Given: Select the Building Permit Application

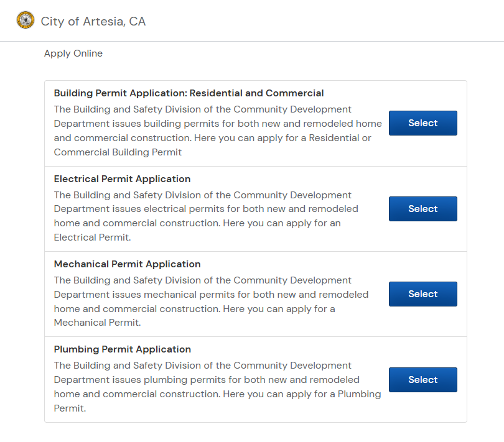Looking at the screenshot, I should tap(422, 123).
